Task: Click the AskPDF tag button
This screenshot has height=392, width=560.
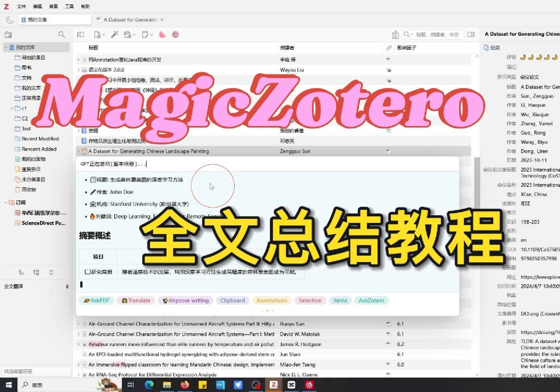Action: coord(97,301)
